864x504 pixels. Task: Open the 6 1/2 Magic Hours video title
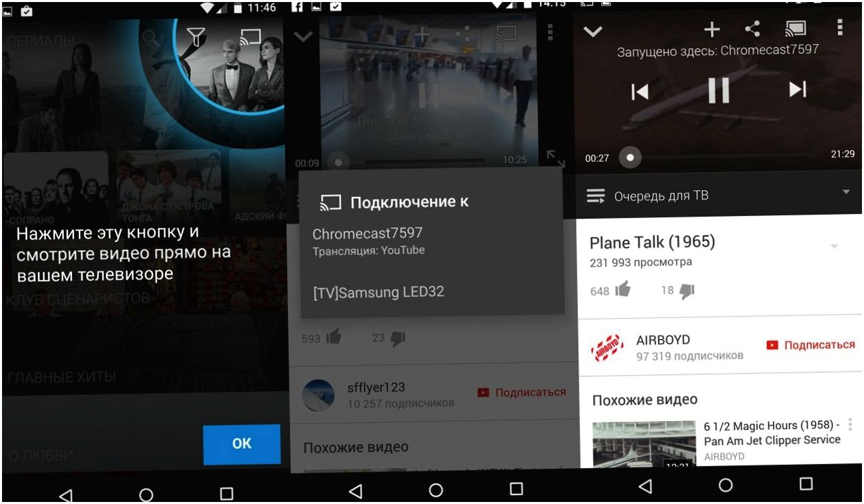[772, 433]
